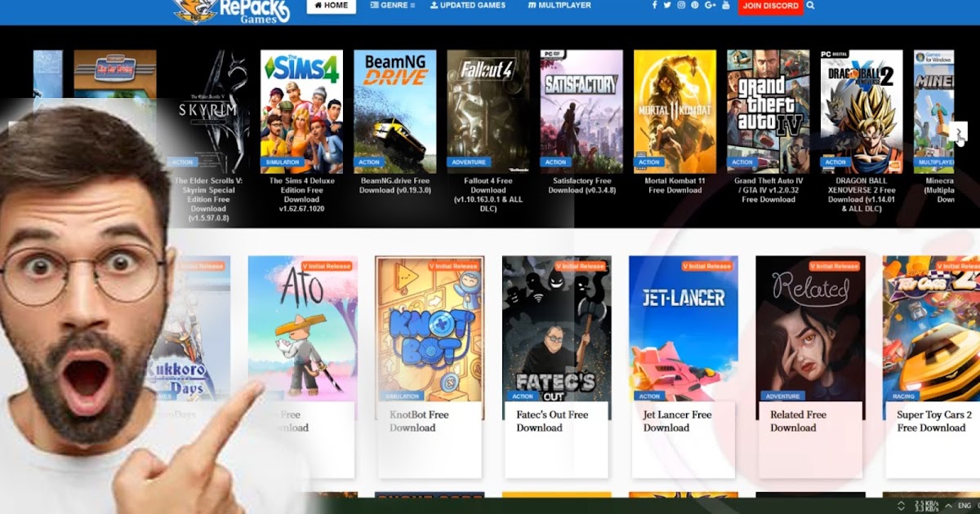980x514 pixels.
Task: Open 'BeamNG.drive Free Download' link
Action: point(394,186)
